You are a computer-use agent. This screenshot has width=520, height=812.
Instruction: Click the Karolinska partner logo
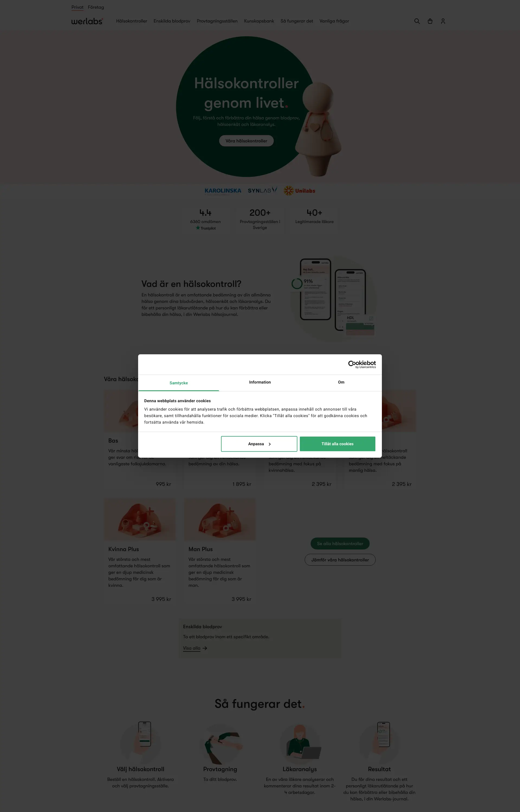(x=223, y=191)
